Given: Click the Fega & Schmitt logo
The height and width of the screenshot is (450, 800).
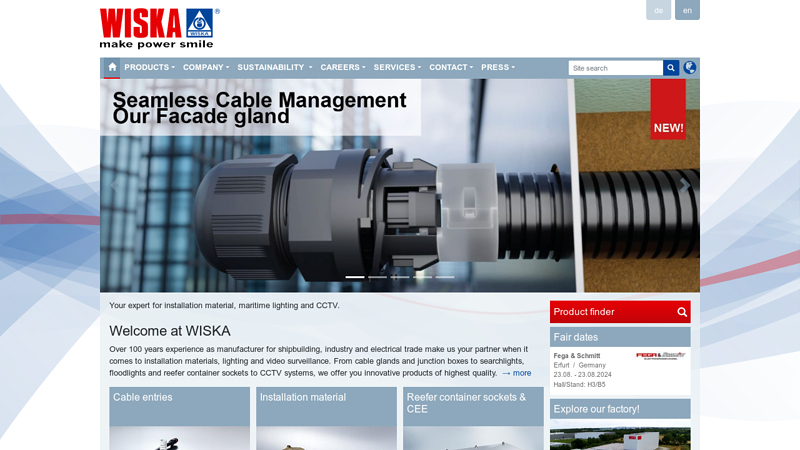Looking at the screenshot, I should (660, 356).
